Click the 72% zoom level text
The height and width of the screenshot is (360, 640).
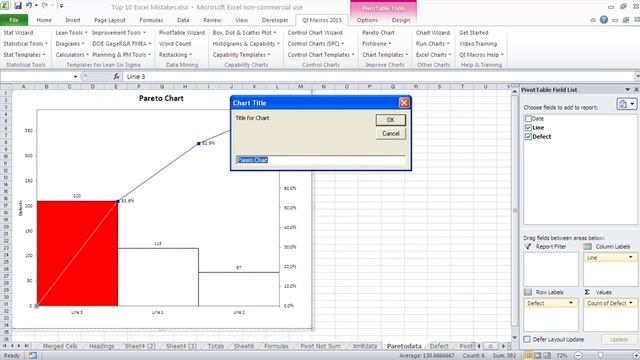562,356
